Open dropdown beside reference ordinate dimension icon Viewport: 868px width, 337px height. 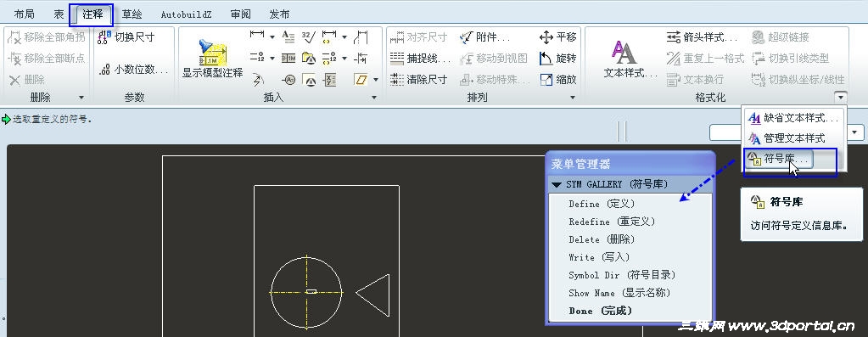[344, 58]
